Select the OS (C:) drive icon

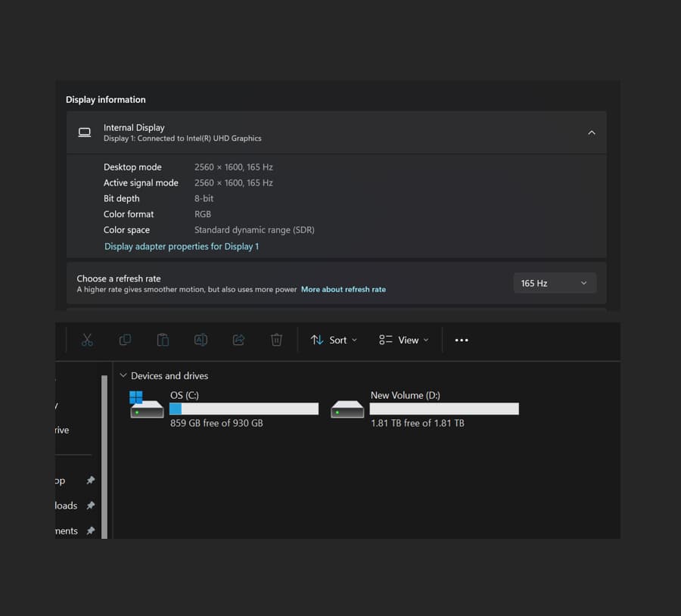pyautogui.click(x=146, y=404)
